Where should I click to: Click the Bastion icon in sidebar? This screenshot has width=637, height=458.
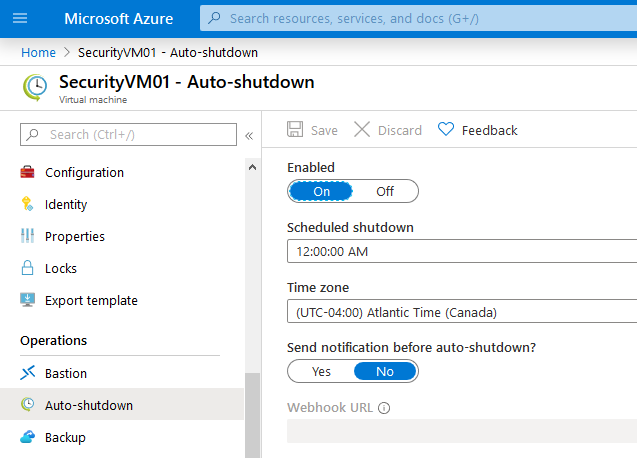tap(28, 373)
